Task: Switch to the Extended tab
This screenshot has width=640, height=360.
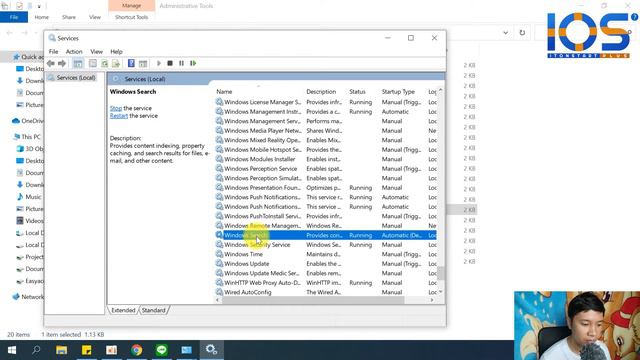Action: coord(123,310)
